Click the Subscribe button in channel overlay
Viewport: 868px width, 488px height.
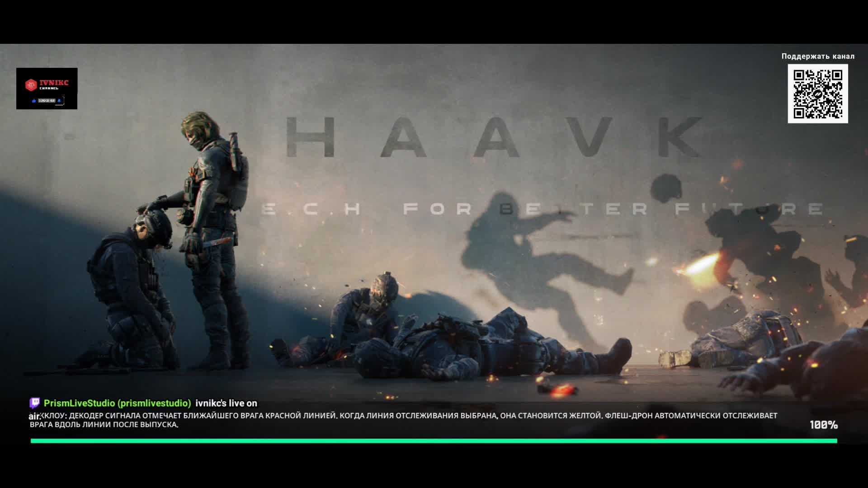(47, 101)
